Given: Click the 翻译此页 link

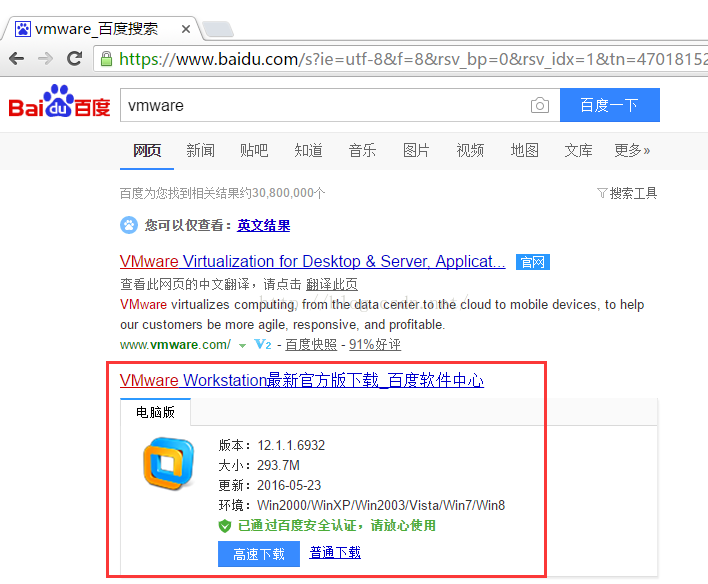Looking at the screenshot, I should (332, 285).
